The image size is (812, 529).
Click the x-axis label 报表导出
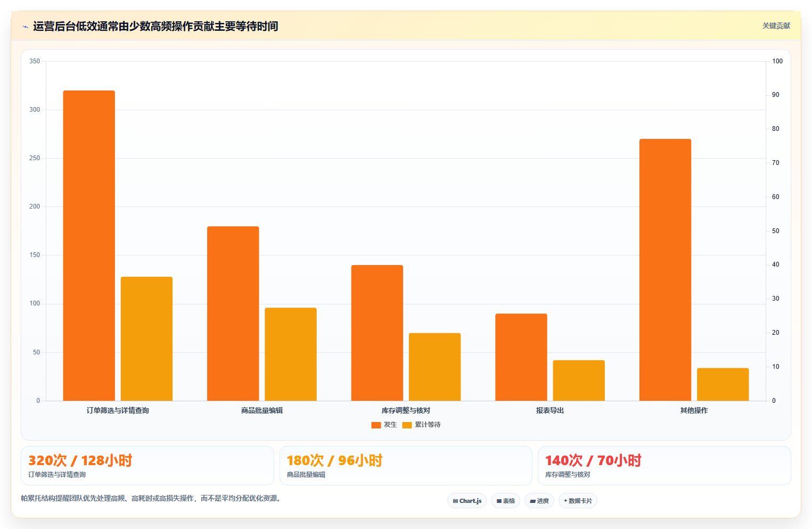click(550, 410)
